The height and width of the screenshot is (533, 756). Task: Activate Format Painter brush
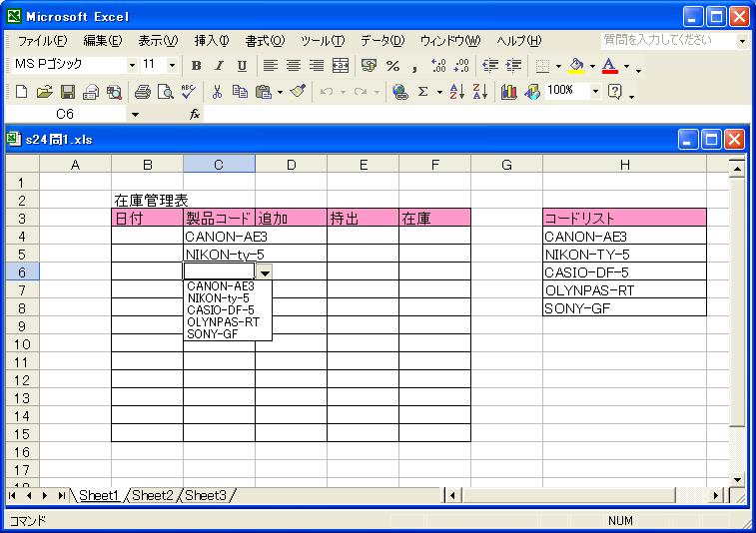pos(298,92)
